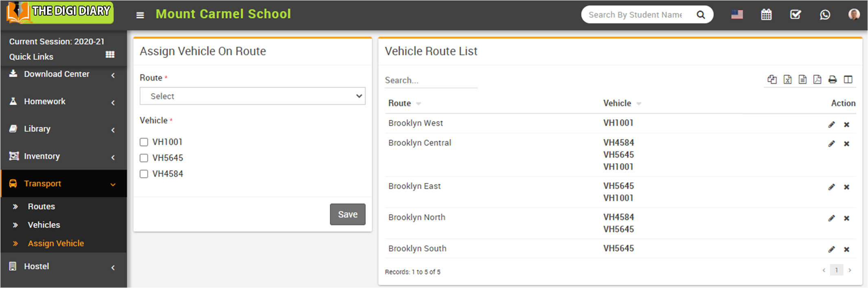Open the Route select dropdown
Screen dimensions: 868x288
coord(252,96)
